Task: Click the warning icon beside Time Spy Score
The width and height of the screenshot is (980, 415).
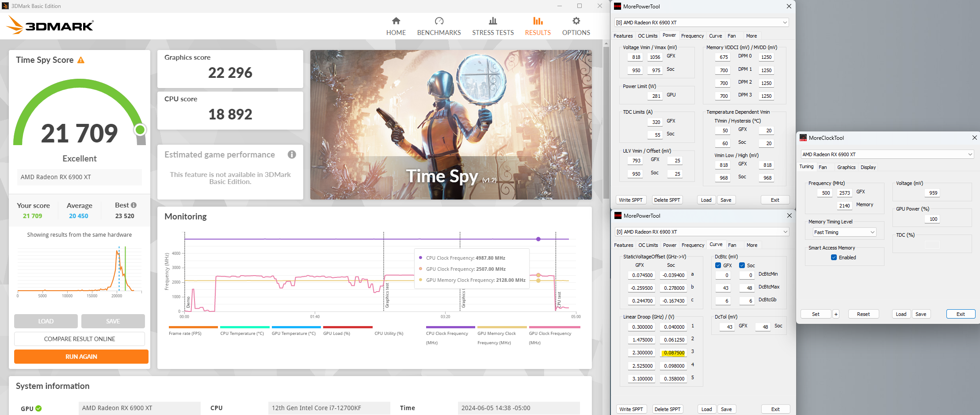Action: (81, 60)
